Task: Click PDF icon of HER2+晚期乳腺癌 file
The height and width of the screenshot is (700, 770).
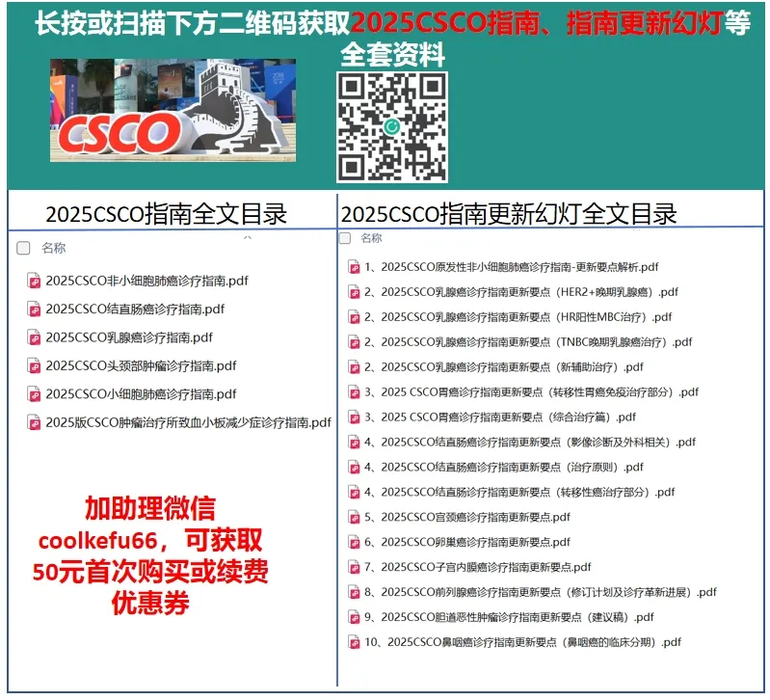Action: (354, 292)
